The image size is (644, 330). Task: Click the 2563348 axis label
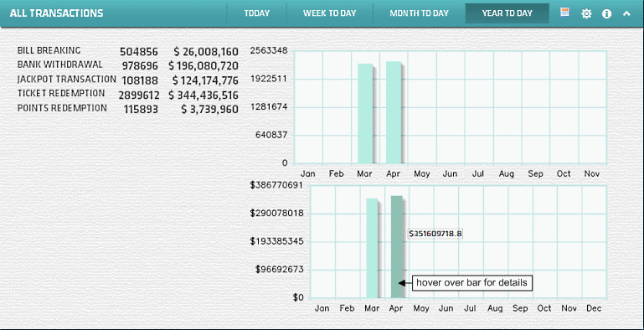tap(269, 50)
